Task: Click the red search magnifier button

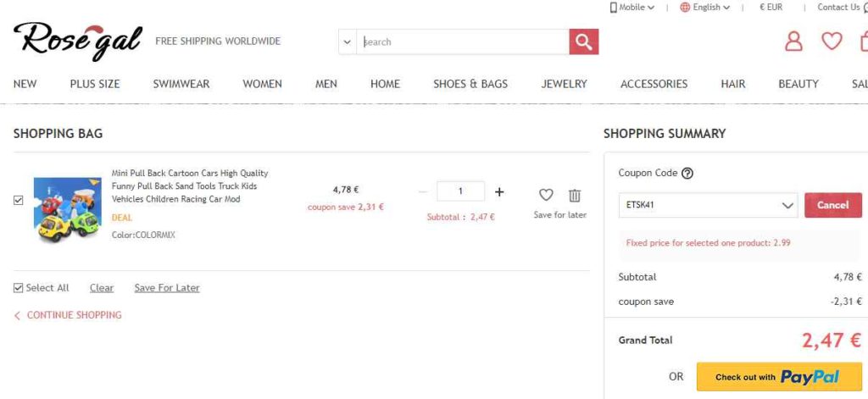Action: tap(583, 42)
